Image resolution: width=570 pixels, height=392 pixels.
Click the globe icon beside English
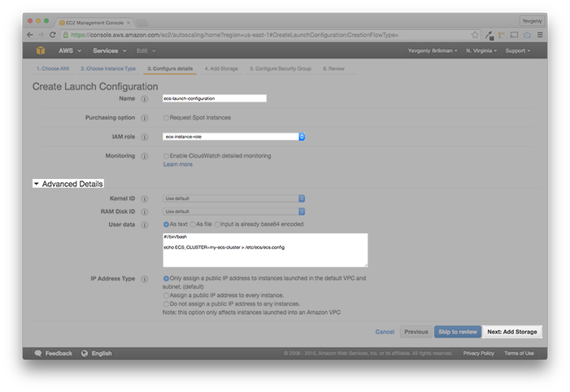click(x=85, y=353)
